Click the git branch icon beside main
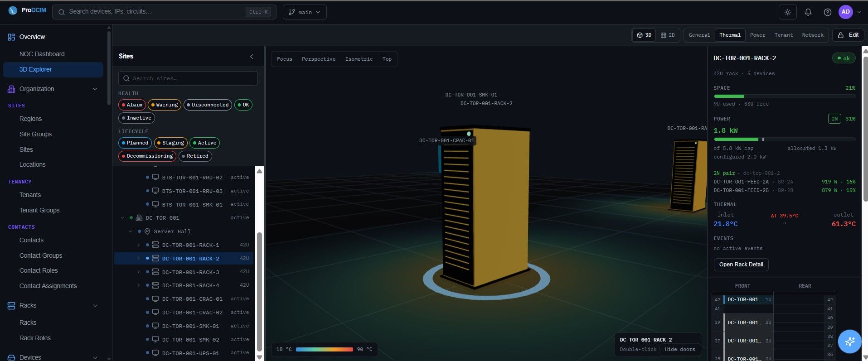 pos(292,12)
